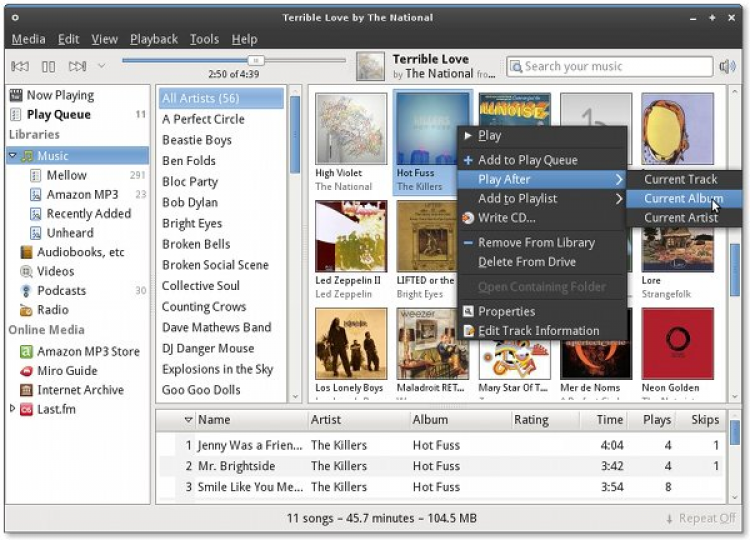Skip to next track button
Screen dimensions: 750x540
76,67
